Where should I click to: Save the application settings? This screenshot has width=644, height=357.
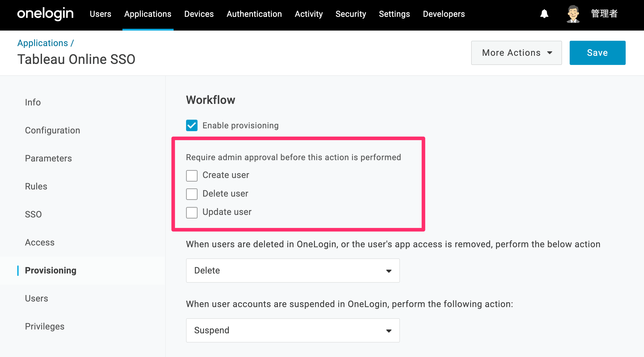[597, 53]
